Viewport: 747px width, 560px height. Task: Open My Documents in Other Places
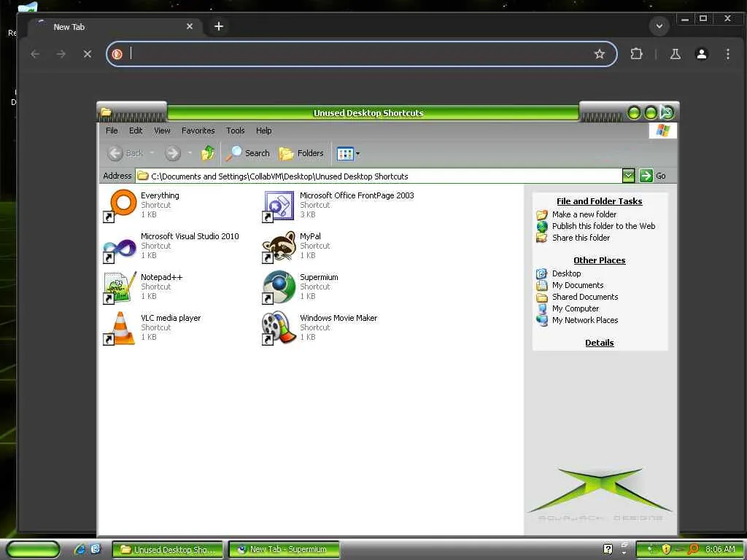coord(578,285)
